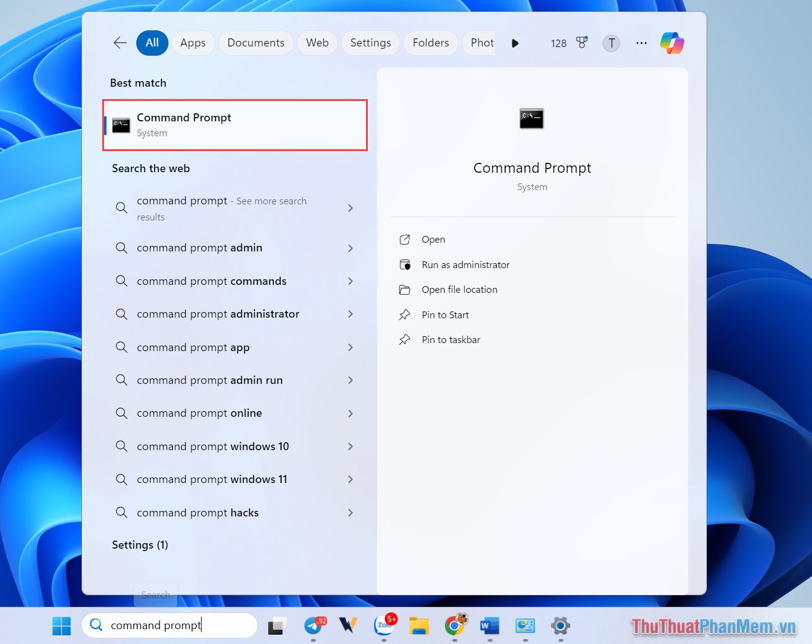This screenshot has height=644, width=812.
Task: Open the account avatar with letter T
Action: click(611, 43)
